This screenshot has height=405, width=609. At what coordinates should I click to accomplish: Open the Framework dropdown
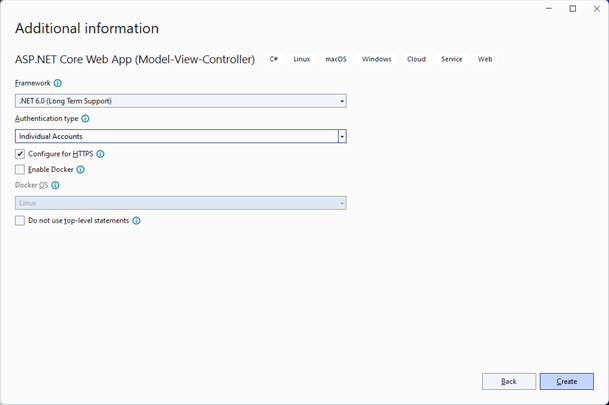point(181,101)
